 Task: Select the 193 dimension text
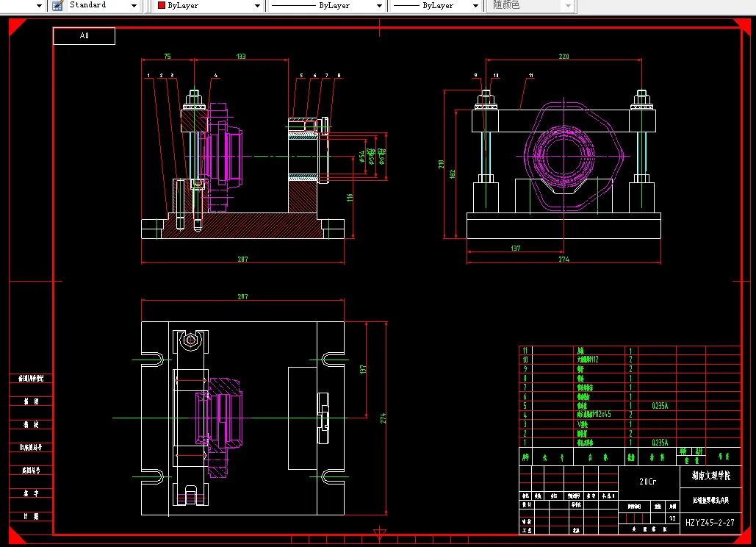(241, 57)
